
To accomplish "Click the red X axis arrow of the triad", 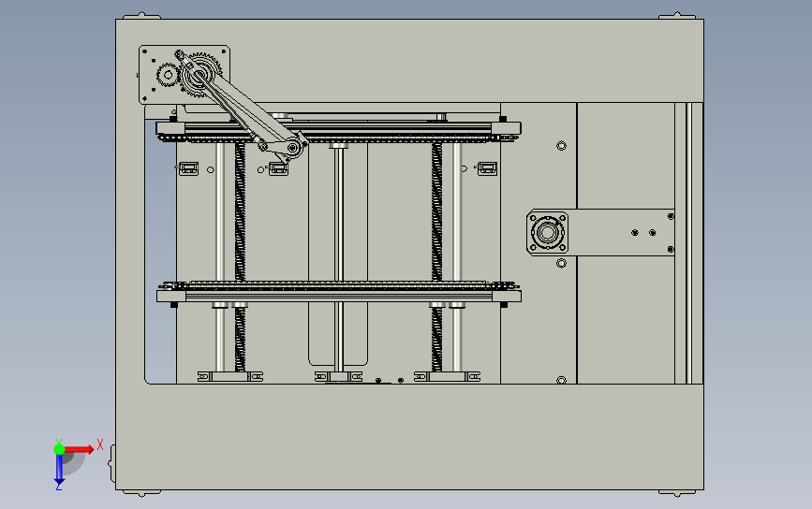I will click(80, 449).
